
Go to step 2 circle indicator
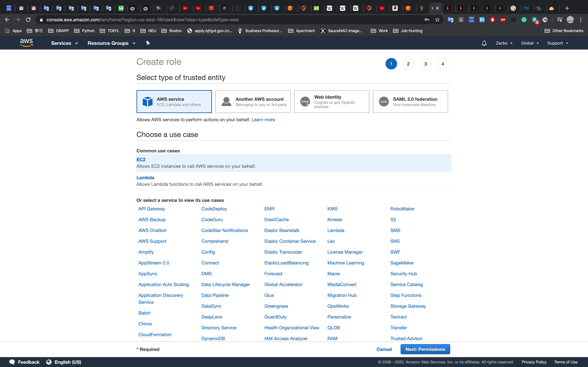coord(408,64)
